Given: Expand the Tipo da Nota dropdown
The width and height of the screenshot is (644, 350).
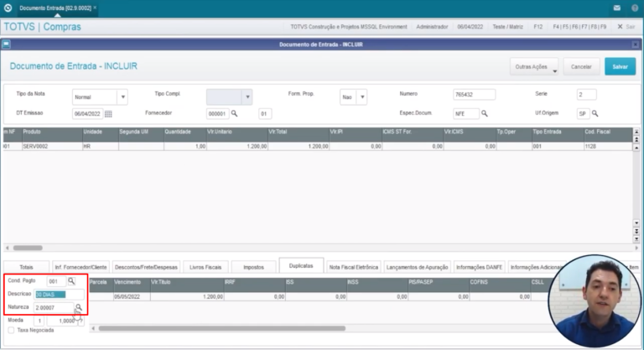Looking at the screenshot, I should coord(122,97).
